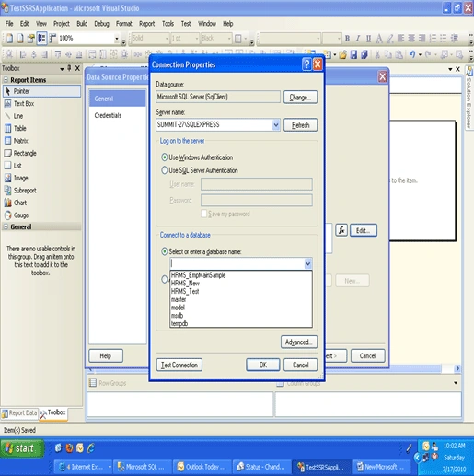
Task: Click the Save All icon in toolbar
Action: (364, 54)
